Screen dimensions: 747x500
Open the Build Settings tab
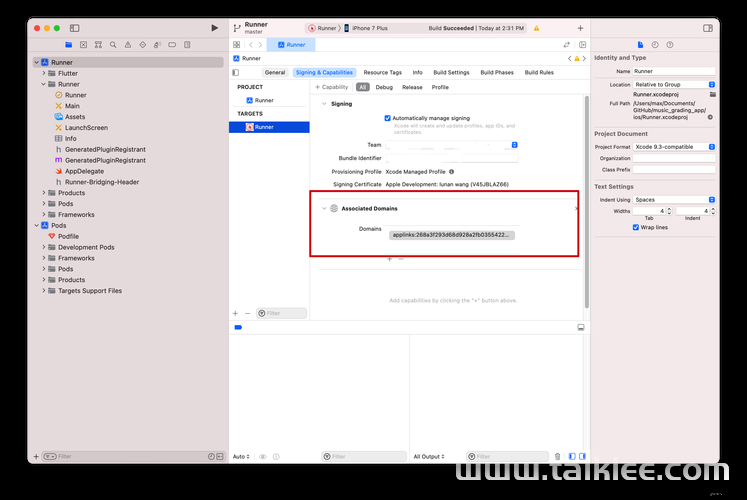(x=451, y=72)
